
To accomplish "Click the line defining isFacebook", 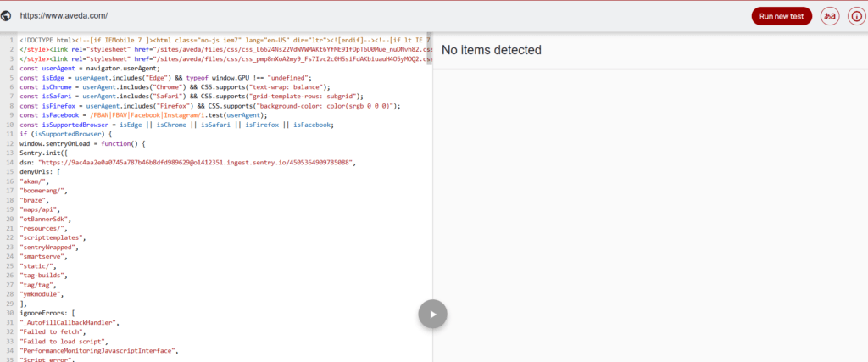I will [x=143, y=115].
